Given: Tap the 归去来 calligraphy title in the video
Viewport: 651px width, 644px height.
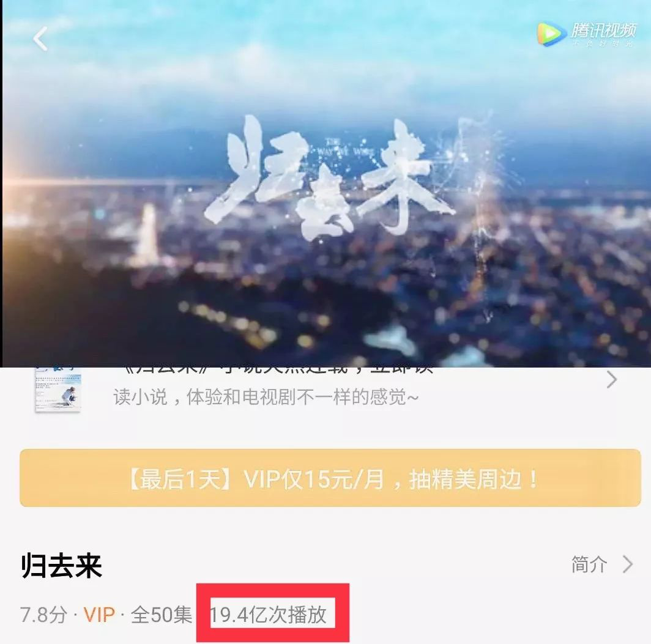Looking at the screenshot, I should (328, 179).
